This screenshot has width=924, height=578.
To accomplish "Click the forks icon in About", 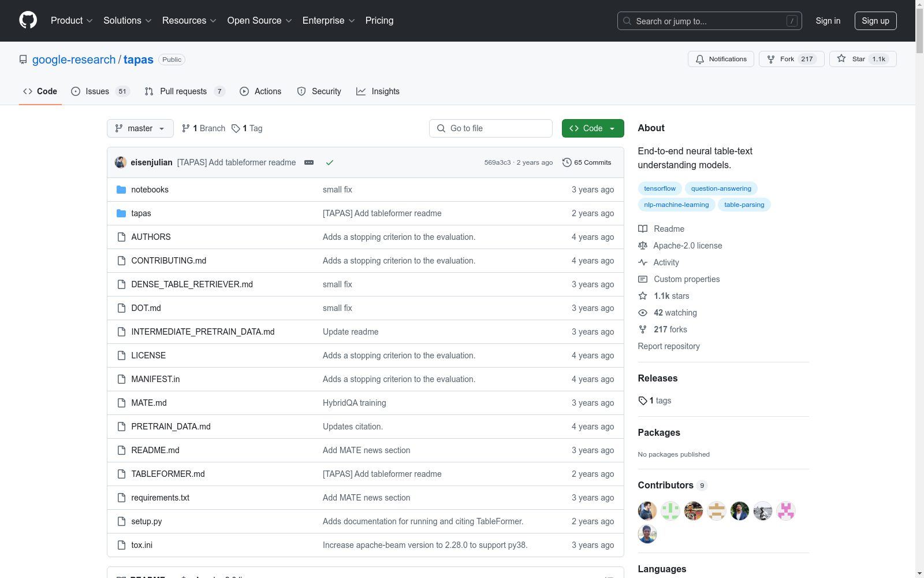I will 643,329.
